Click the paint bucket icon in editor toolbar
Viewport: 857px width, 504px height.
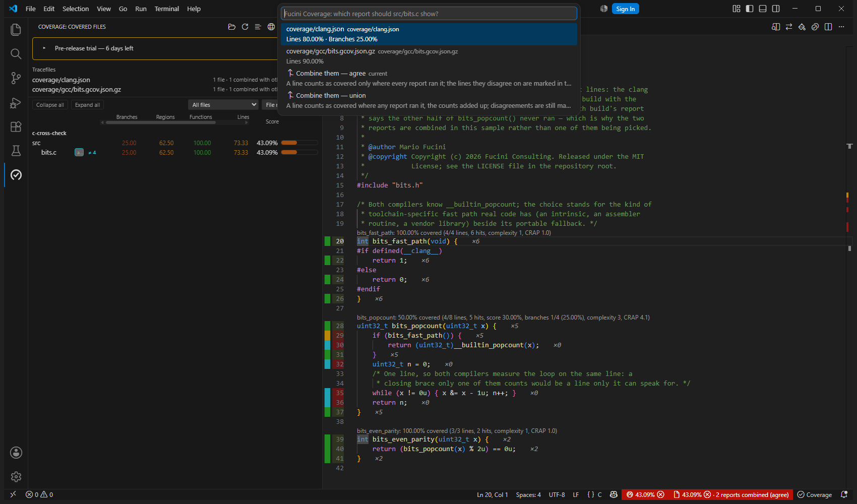(802, 27)
